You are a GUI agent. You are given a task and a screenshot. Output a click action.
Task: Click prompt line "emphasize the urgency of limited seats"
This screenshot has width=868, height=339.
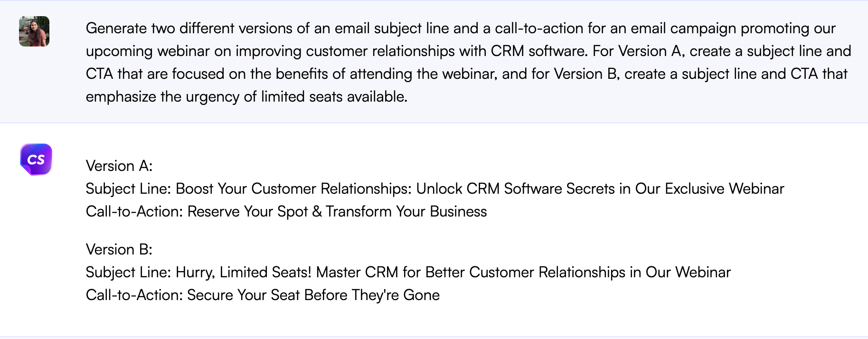[x=246, y=96]
